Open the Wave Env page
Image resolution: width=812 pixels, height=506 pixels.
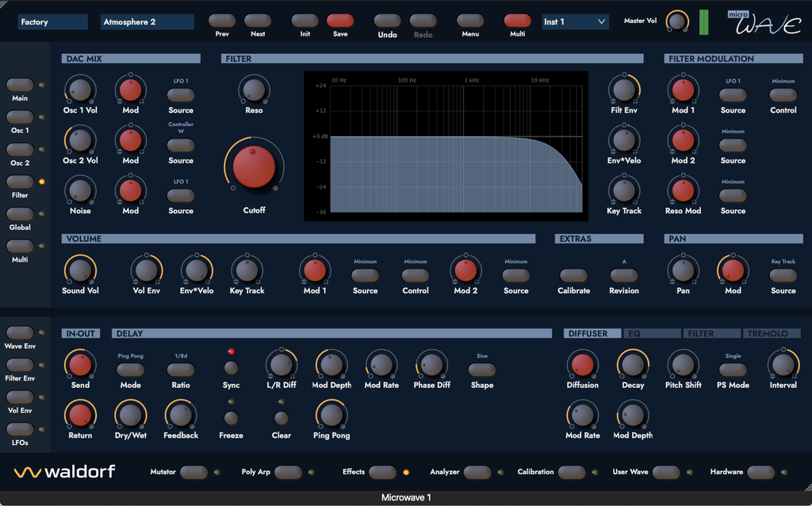pyautogui.click(x=20, y=332)
